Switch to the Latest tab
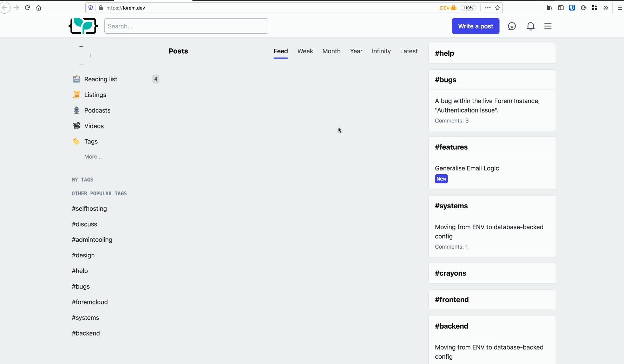This screenshot has height=364, width=624. tap(408, 51)
